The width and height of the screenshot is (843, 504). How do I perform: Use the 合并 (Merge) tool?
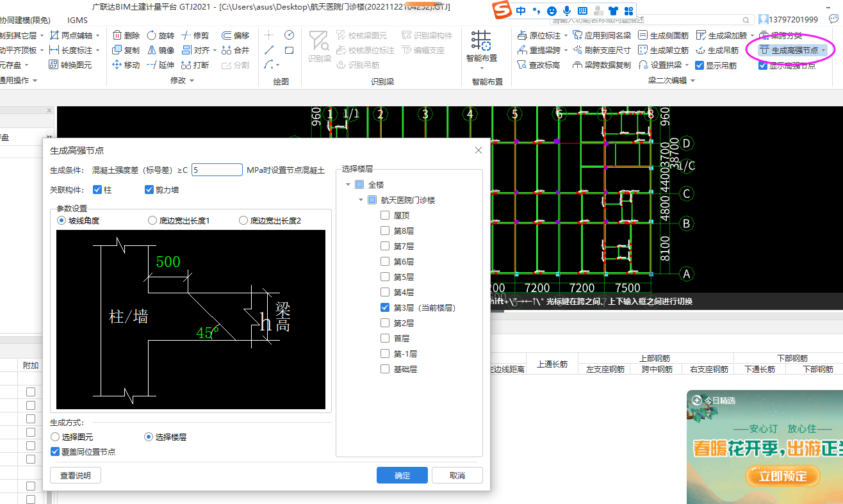pyautogui.click(x=235, y=50)
